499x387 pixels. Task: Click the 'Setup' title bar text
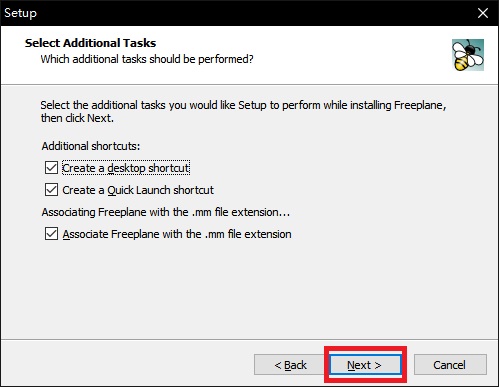[x=20, y=13]
